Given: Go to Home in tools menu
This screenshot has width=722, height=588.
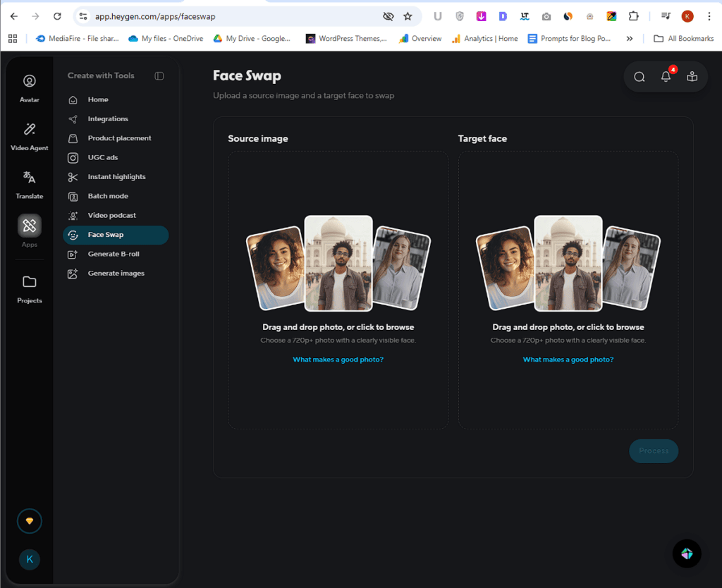Looking at the screenshot, I should [116, 99].
